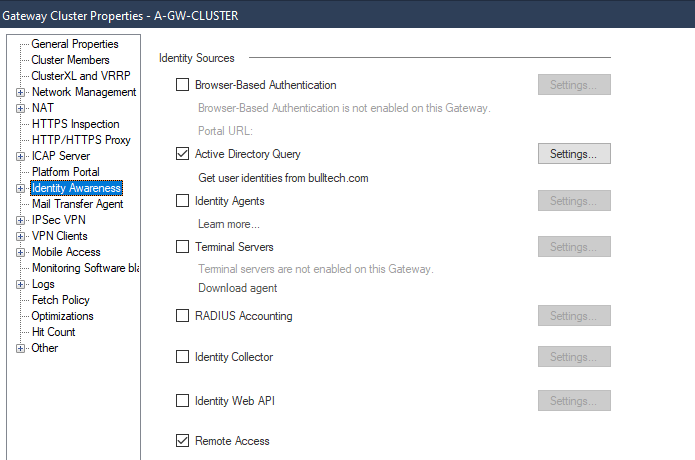Enable Browser-Based Authentication checkbox
The height and width of the screenshot is (460, 695).
pos(182,85)
